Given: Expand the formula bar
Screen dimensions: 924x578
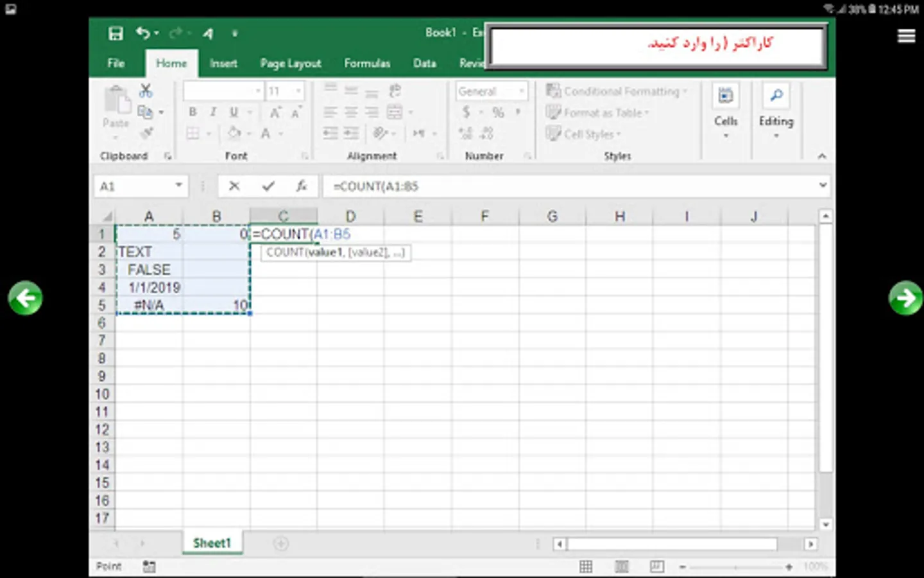Looking at the screenshot, I should coord(823,186).
